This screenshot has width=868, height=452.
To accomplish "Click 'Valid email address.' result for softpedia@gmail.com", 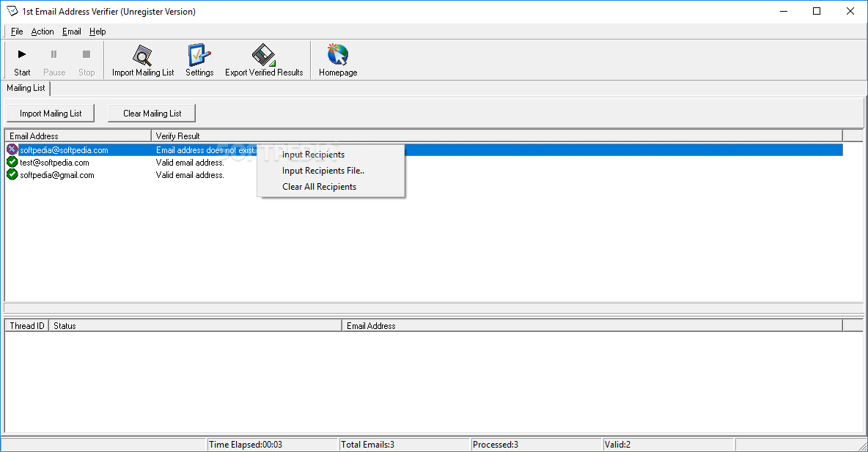I will coord(190,175).
